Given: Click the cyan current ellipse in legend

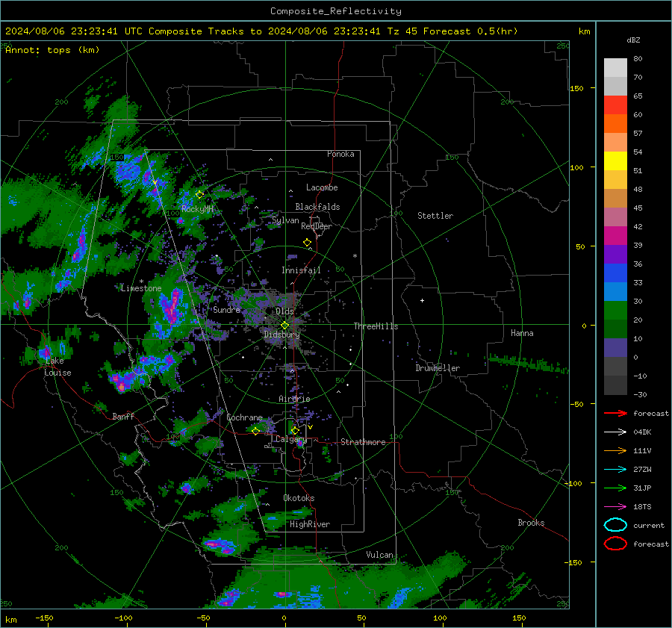Looking at the screenshot, I should pyautogui.click(x=615, y=525).
